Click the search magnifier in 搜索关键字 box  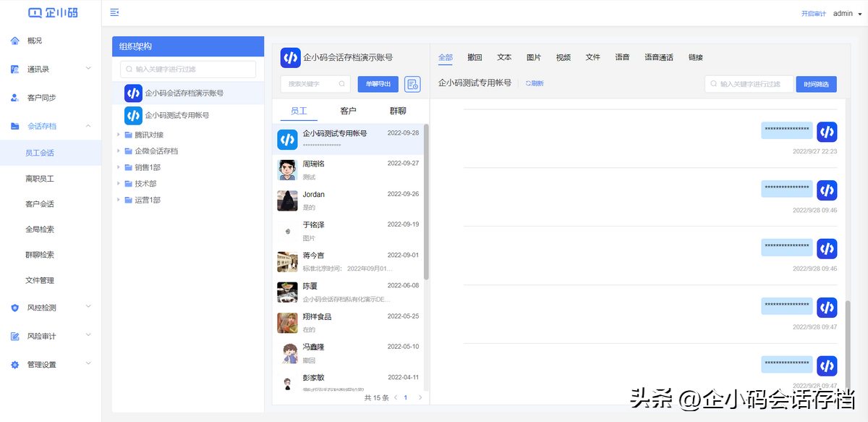click(x=341, y=84)
